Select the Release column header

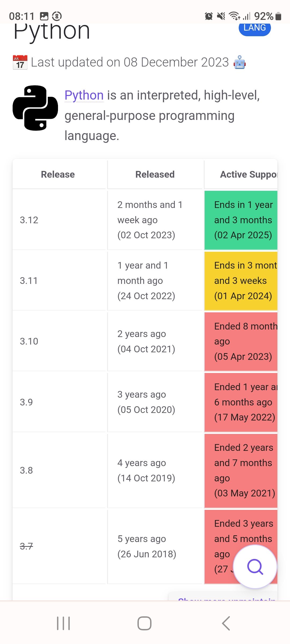tap(58, 174)
